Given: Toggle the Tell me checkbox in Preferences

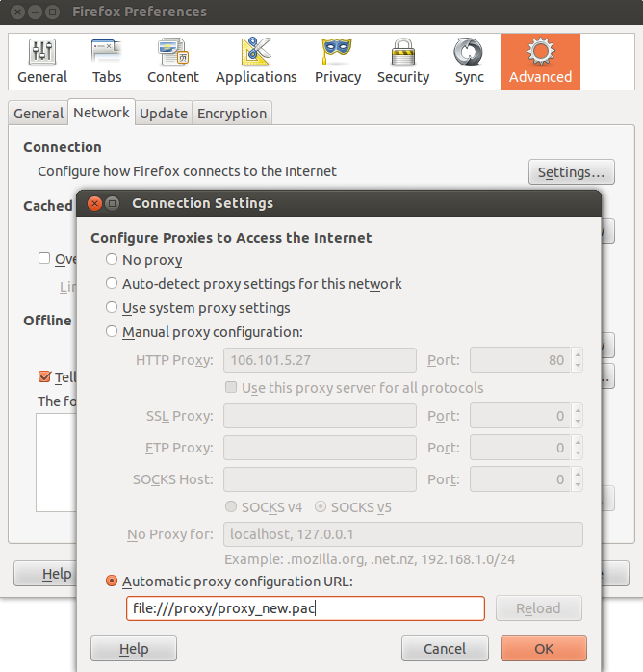Looking at the screenshot, I should coord(44,376).
